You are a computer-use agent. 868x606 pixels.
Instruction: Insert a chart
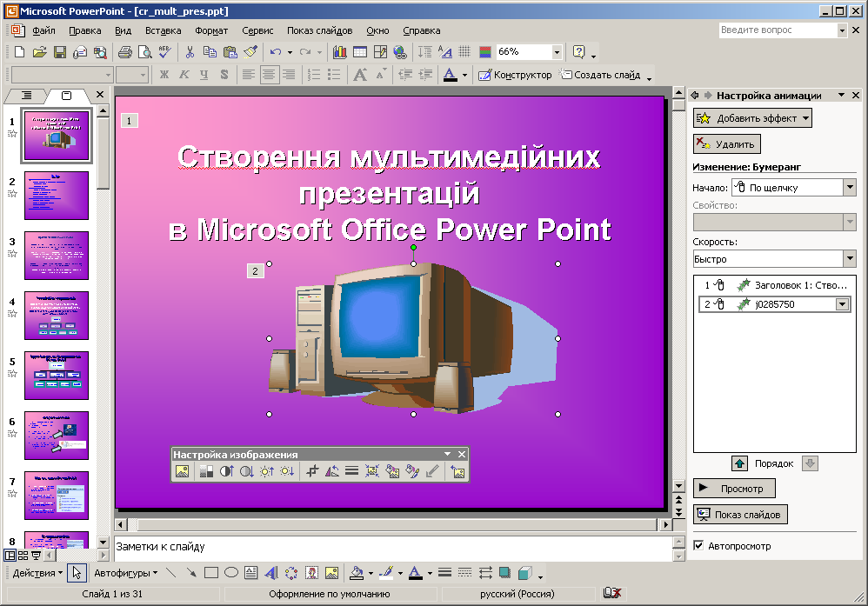click(339, 52)
